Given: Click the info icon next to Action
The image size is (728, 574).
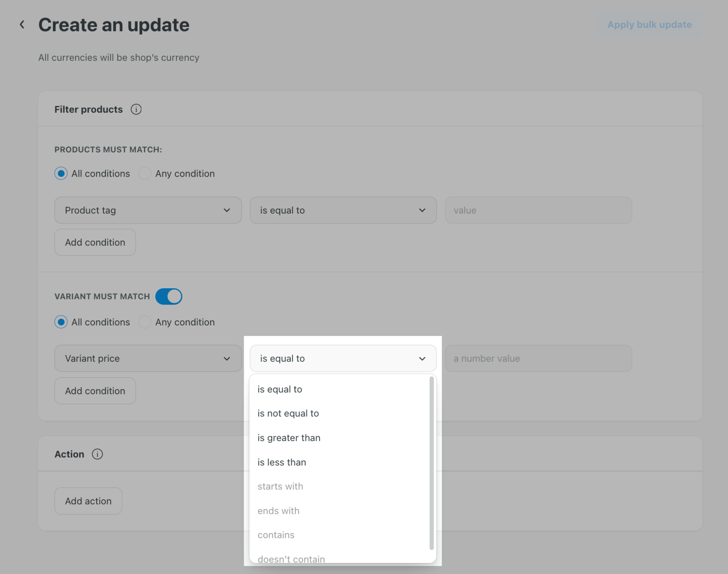Looking at the screenshot, I should (x=97, y=454).
